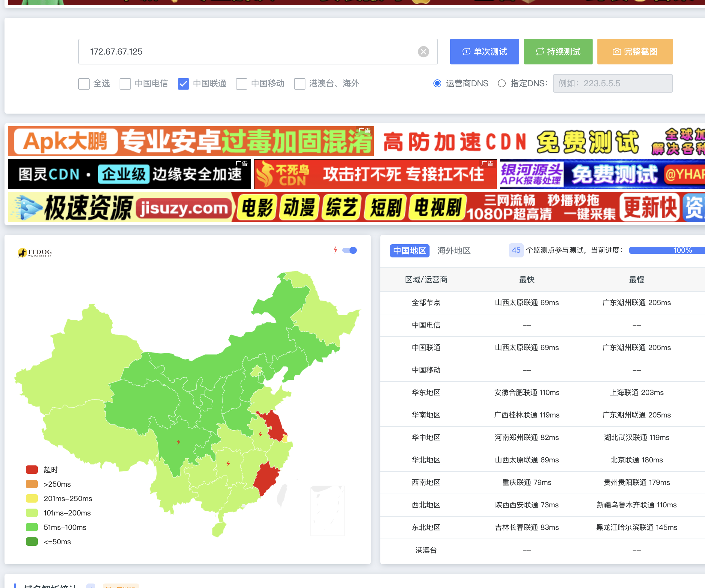Focus the custom DNS input field
Viewport: 705px width, 588px height.
point(613,83)
